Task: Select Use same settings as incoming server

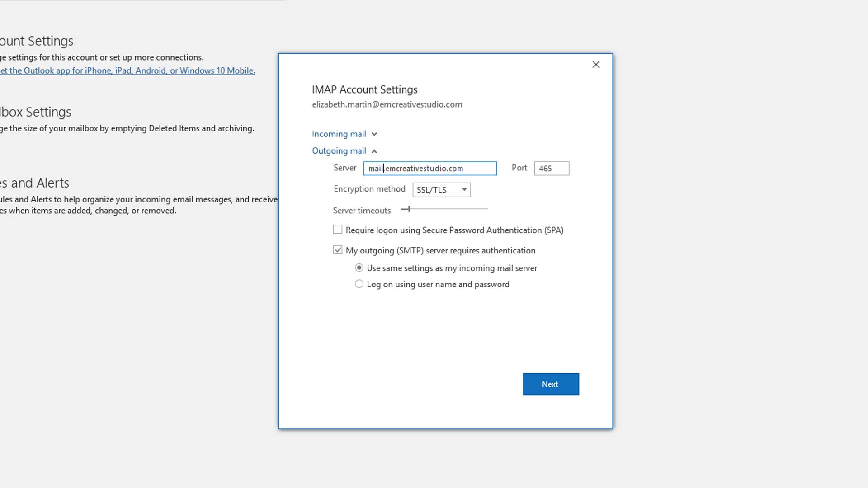Action: [x=359, y=268]
